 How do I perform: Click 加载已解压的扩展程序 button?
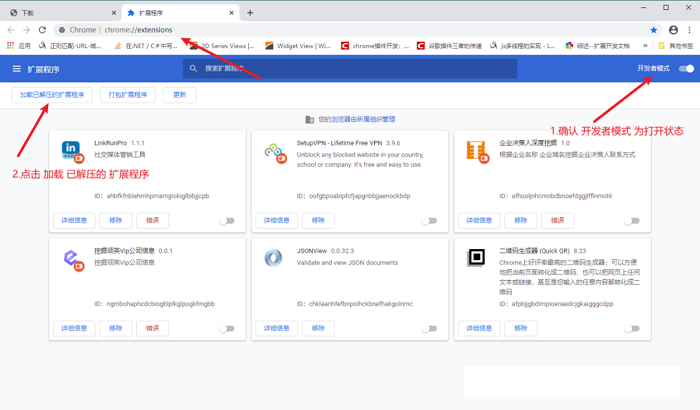tap(52, 95)
